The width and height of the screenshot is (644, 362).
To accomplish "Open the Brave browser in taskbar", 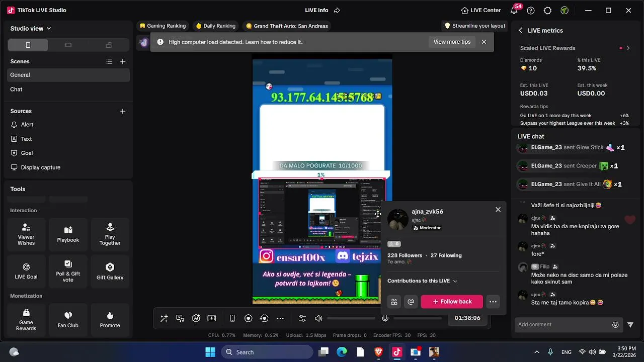I will click(x=378, y=352).
